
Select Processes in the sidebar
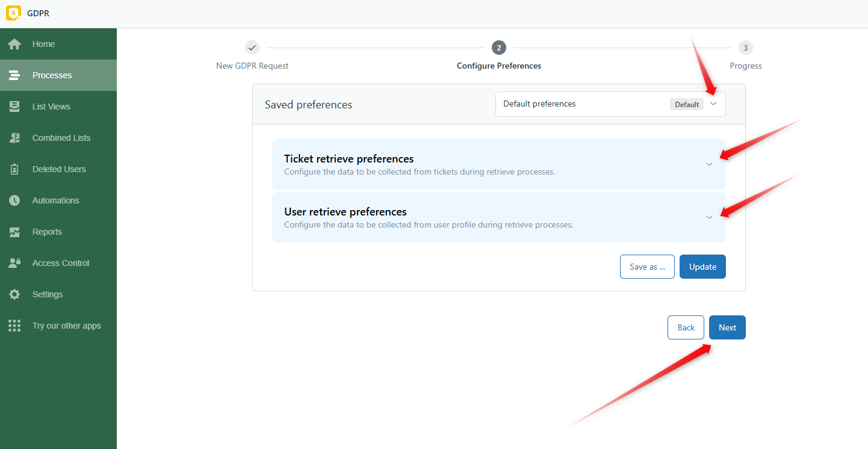coord(58,75)
